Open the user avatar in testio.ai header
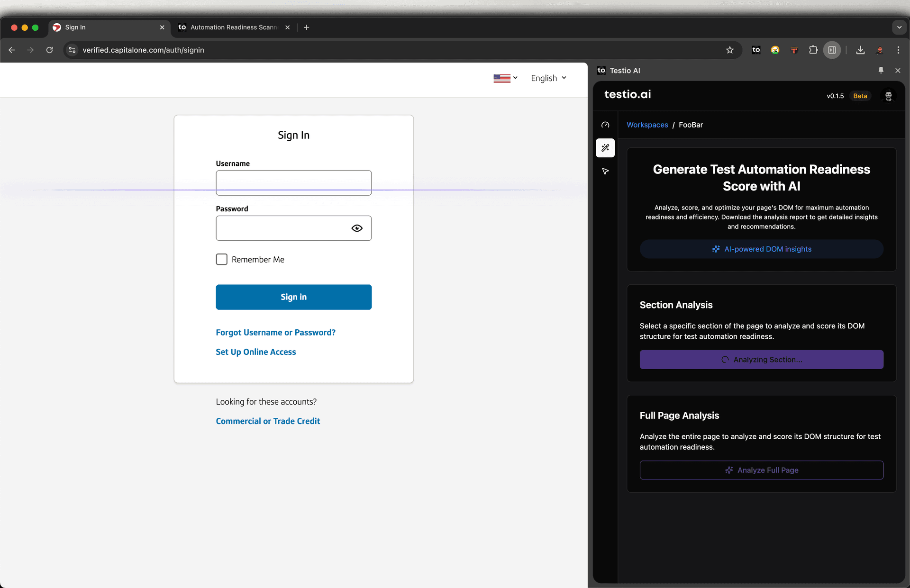 (x=888, y=96)
